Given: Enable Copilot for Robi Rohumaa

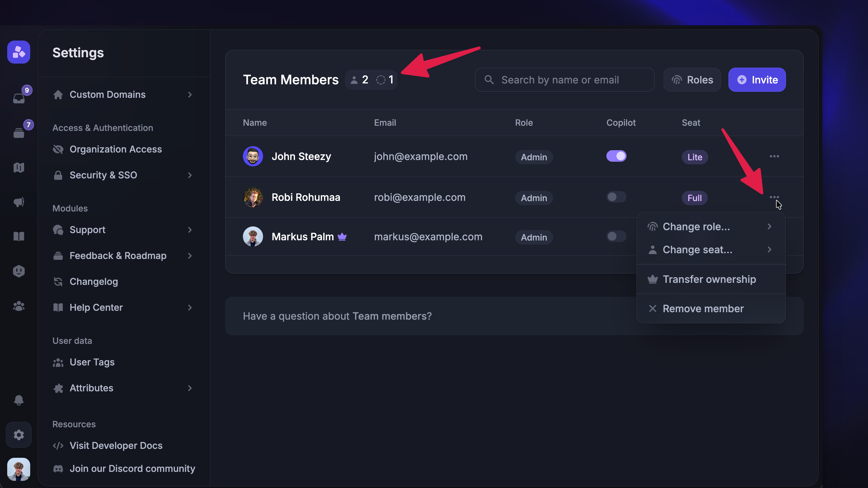Looking at the screenshot, I should point(616,197).
